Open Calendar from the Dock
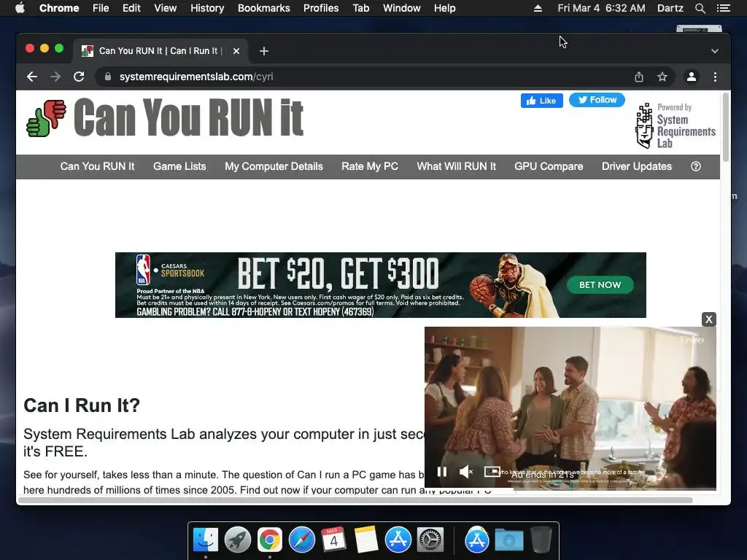This screenshot has width=747, height=560. 333,540
